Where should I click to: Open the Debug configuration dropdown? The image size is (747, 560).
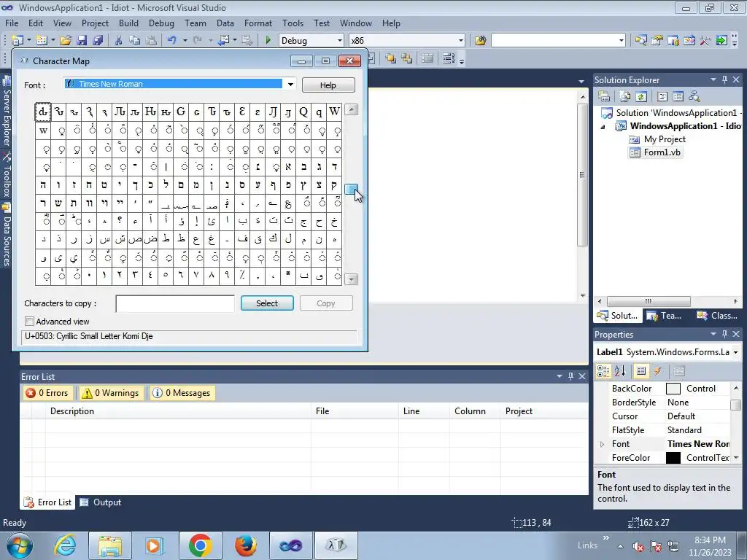pos(339,41)
